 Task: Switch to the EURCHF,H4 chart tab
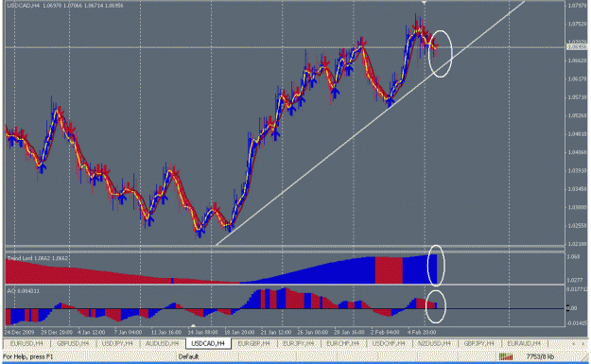[342, 343]
